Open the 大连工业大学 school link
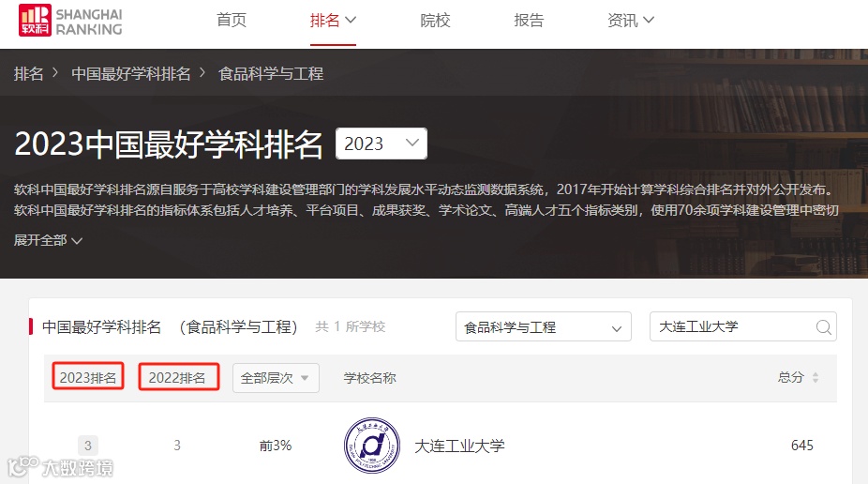868x484 pixels. (x=459, y=446)
